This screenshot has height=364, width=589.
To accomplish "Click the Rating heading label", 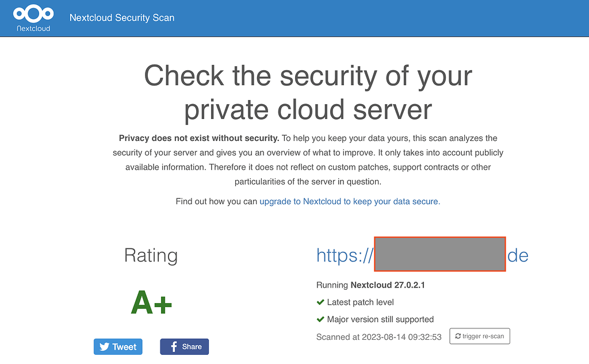I will (x=151, y=255).
